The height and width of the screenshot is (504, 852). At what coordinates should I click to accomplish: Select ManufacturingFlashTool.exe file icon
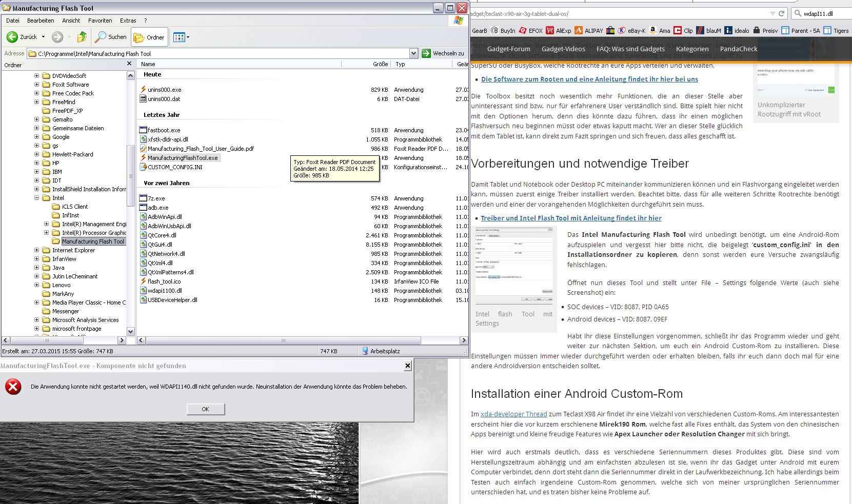tap(144, 158)
